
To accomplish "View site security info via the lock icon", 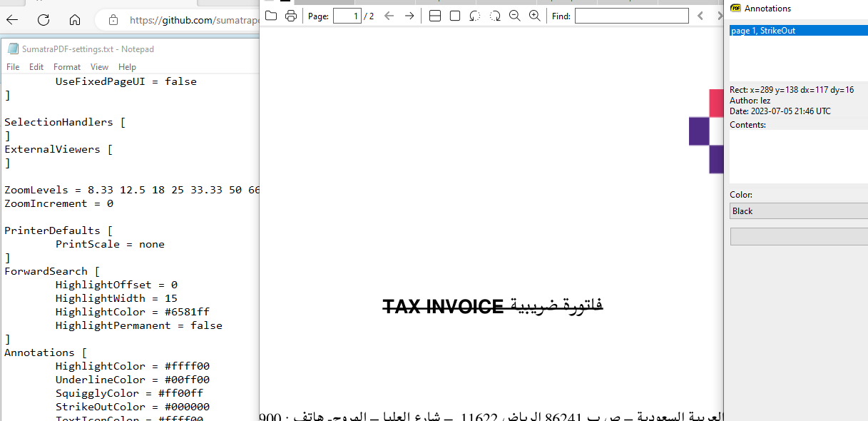I will (x=112, y=20).
